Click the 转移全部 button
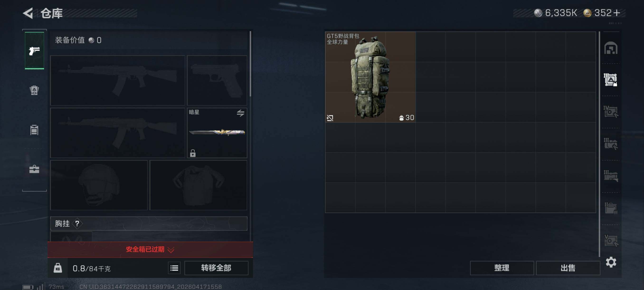 tap(216, 268)
